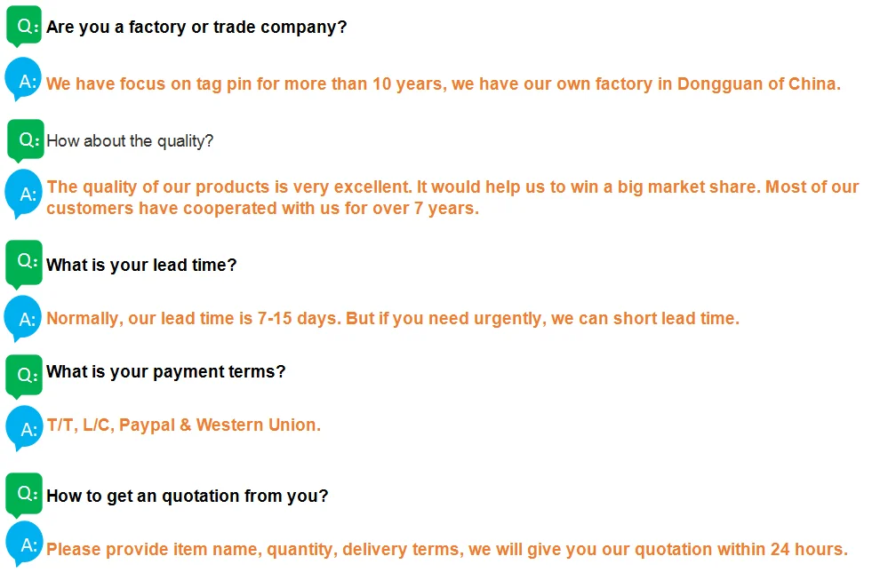Click the green Q icon beside payment terms question
880x588 pixels.
[24, 373]
